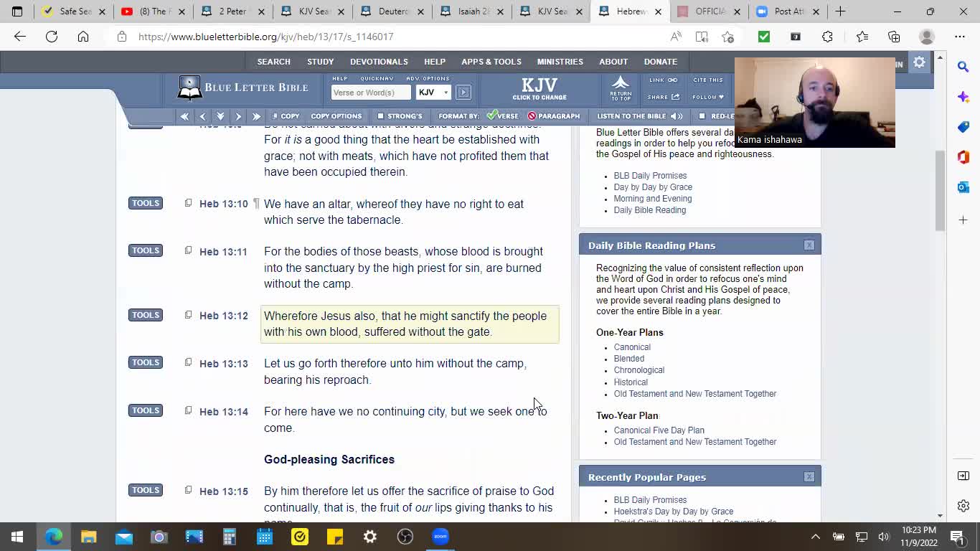This screenshot has width=980, height=551.
Task: Close the Recently Popular Pages panel
Action: 809,477
